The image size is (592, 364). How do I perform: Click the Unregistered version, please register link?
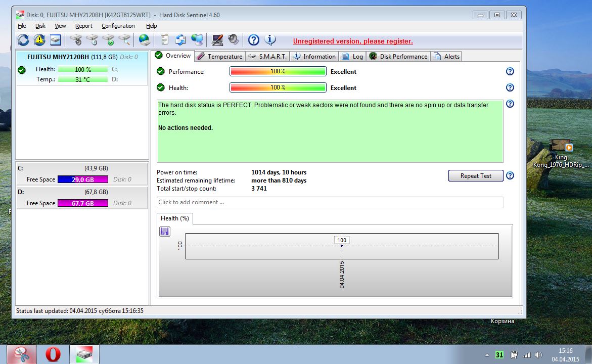pos(353,41)
